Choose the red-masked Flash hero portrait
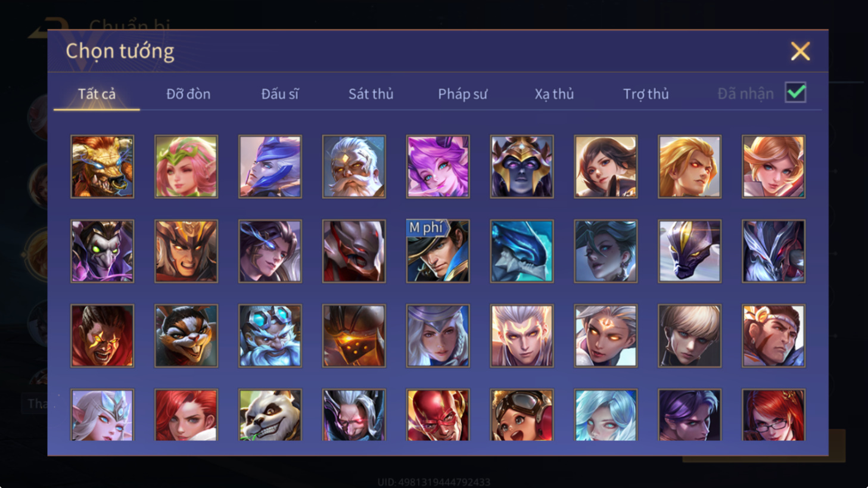This screenshot has width=868, height=488. [438, 415]
